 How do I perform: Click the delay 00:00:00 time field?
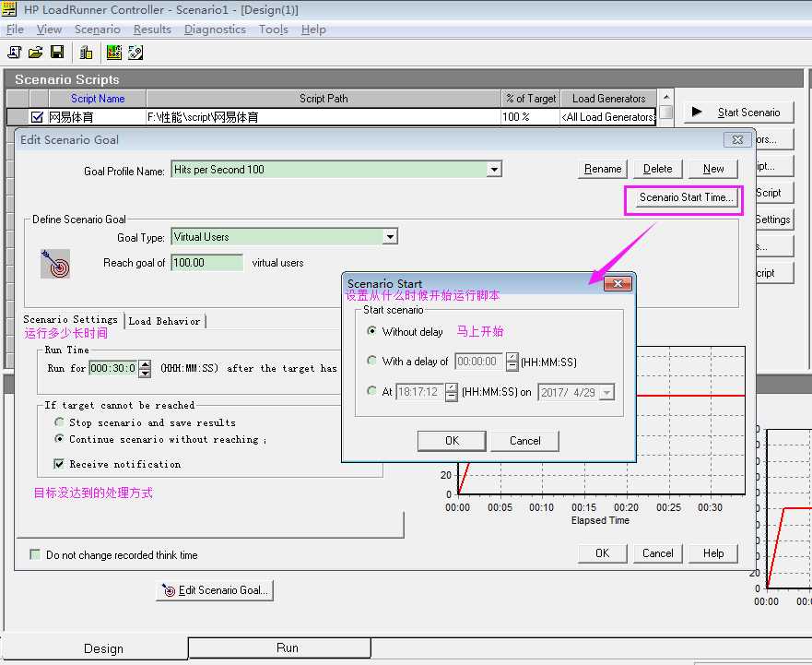479,362
